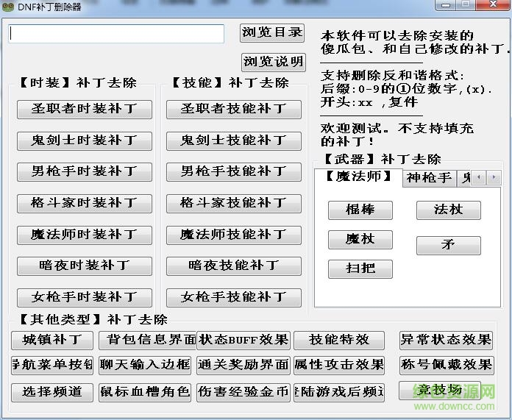Click 圣职者技能补丁 button
512x420 pixels.
[234, 110]
